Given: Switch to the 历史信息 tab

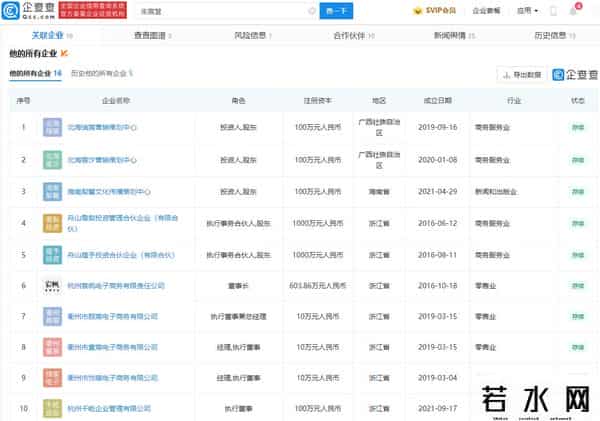Looking at the screenshot, I should (554, 36).
